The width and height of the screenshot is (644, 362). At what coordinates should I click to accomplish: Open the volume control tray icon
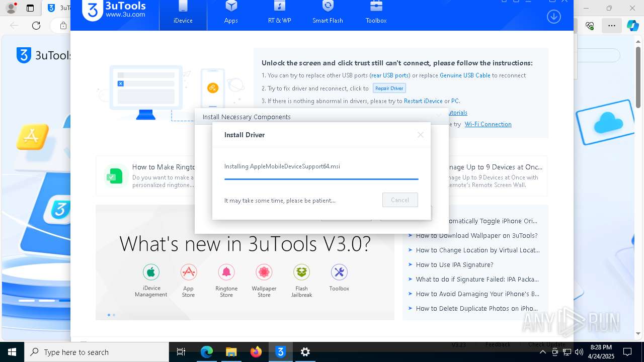click(x=579, y=352)
